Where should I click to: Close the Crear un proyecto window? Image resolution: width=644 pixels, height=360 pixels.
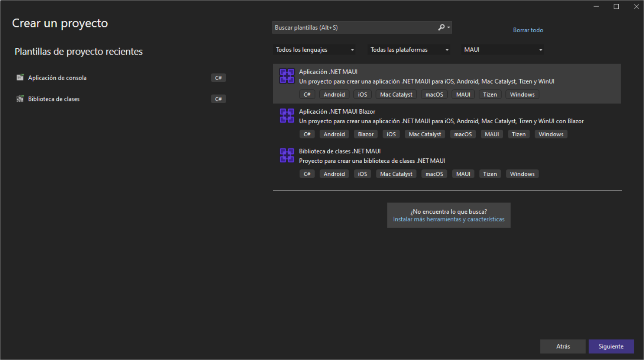(636, 7)
